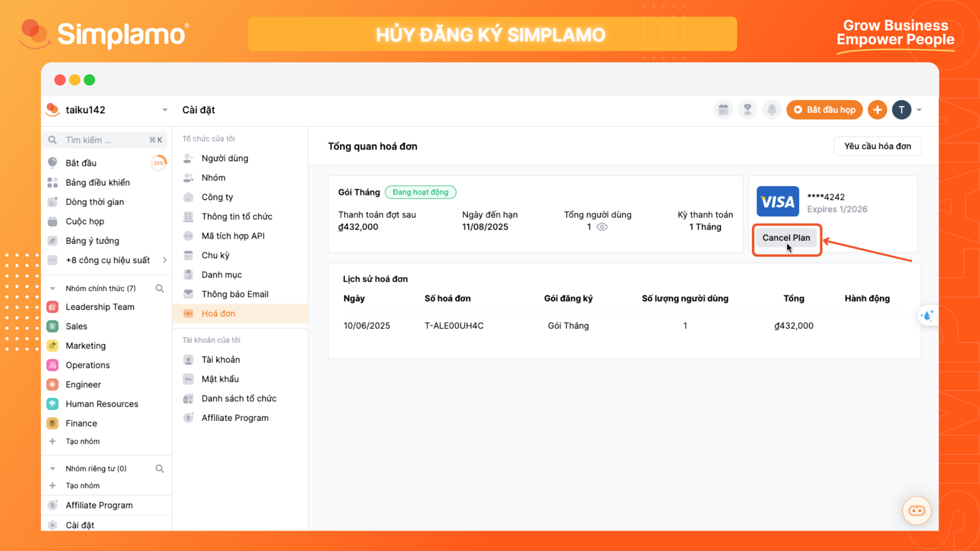The image size is (980, 551).
Task: Click Tạo nhóm under official groups
Action: tap(82, 441)
